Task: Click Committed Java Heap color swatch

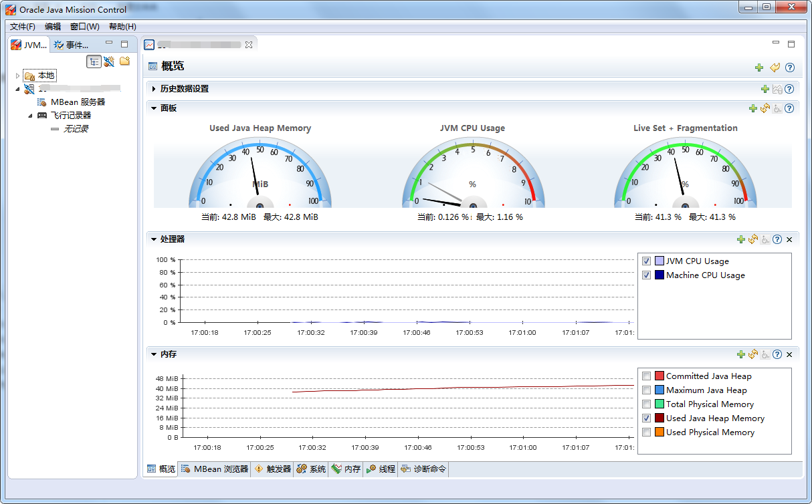Action: [659, 376]
